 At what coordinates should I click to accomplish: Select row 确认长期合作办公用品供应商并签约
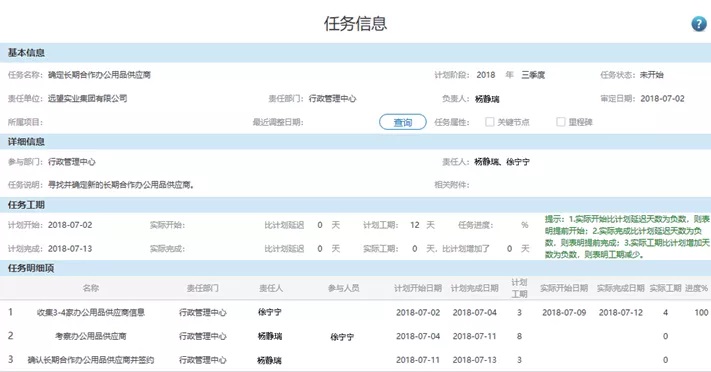tap(356, 360)
